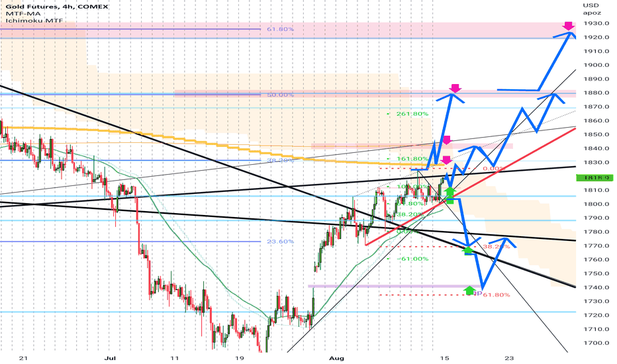This screenshot has width=617, height=364.
Task: Select the green up-arrow marker near 1740
Action: tap(469, 291)
